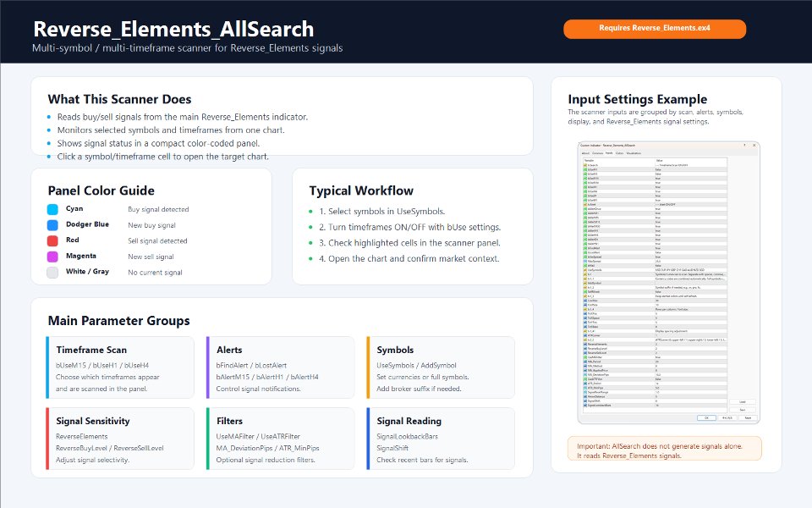Click the 'What This Scanner Does' heading
The width and height of the screenshot is (812, 508).
point(119,99)
